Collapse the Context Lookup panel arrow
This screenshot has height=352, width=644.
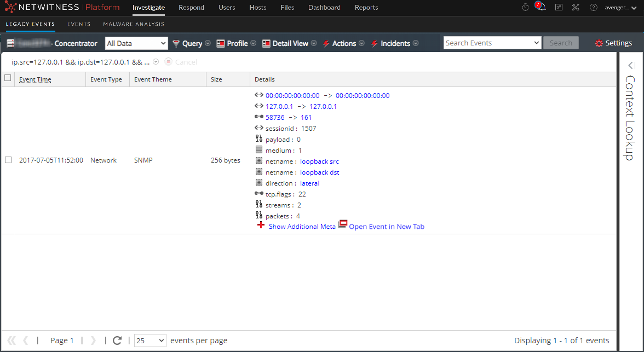631,65
